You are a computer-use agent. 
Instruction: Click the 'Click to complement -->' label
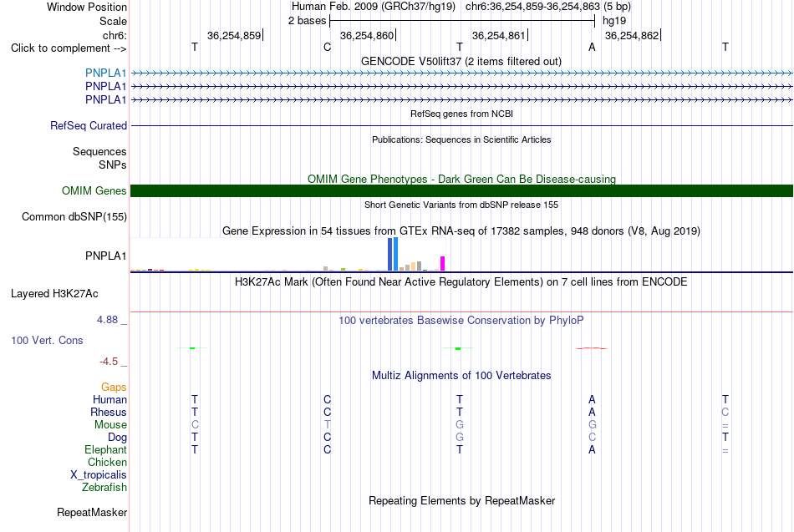tap(69, 48)
